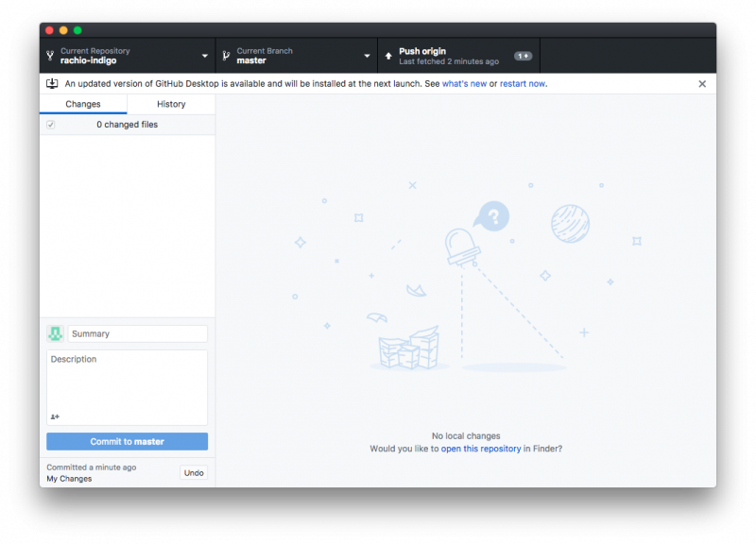Push origin to remote
The width and height of the screenshot is (756, 544).
458,56
